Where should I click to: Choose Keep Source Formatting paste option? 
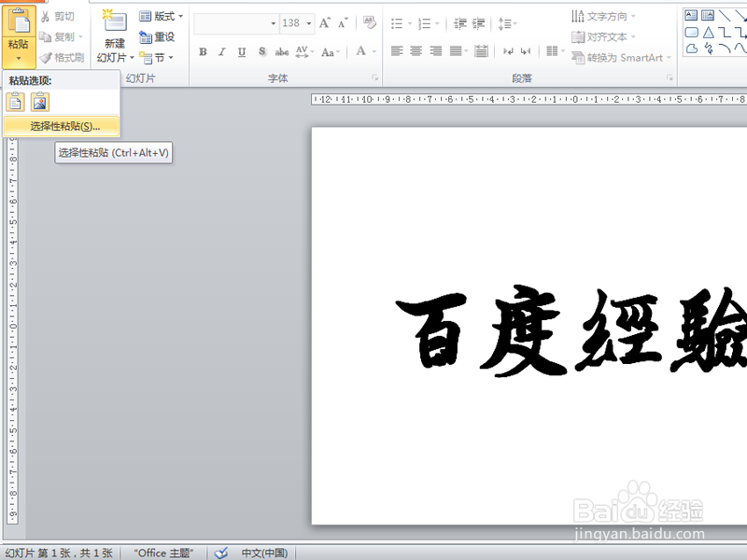pyautogui.click(x=15, y=102)
